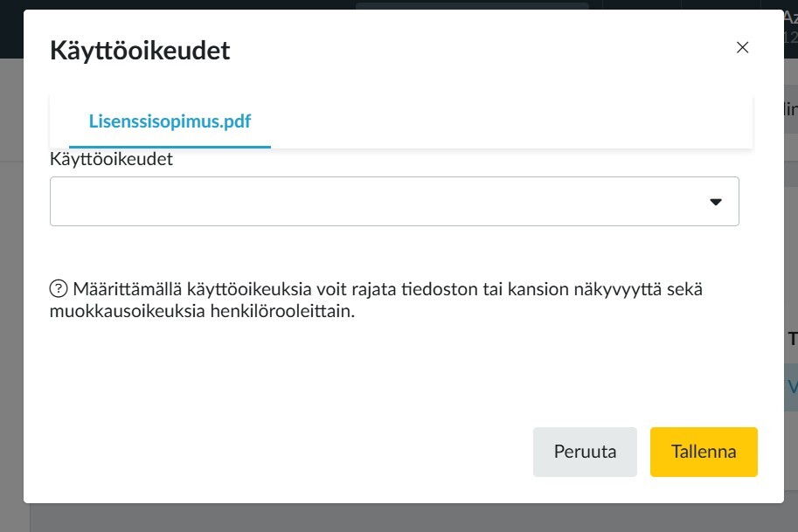Image resolution: width=798 pixels, height=532 pixels.
Task: Click the dimmed backdrop left of the dialog
Action: click(10, 262)
